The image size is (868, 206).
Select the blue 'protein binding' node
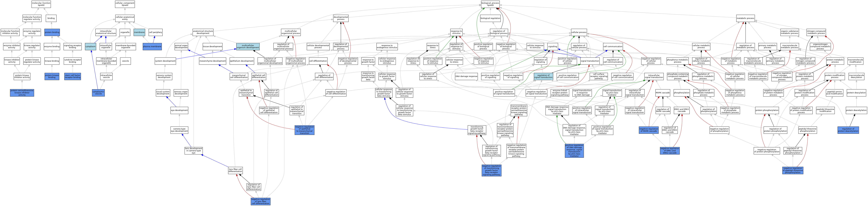tap(52, 32)
